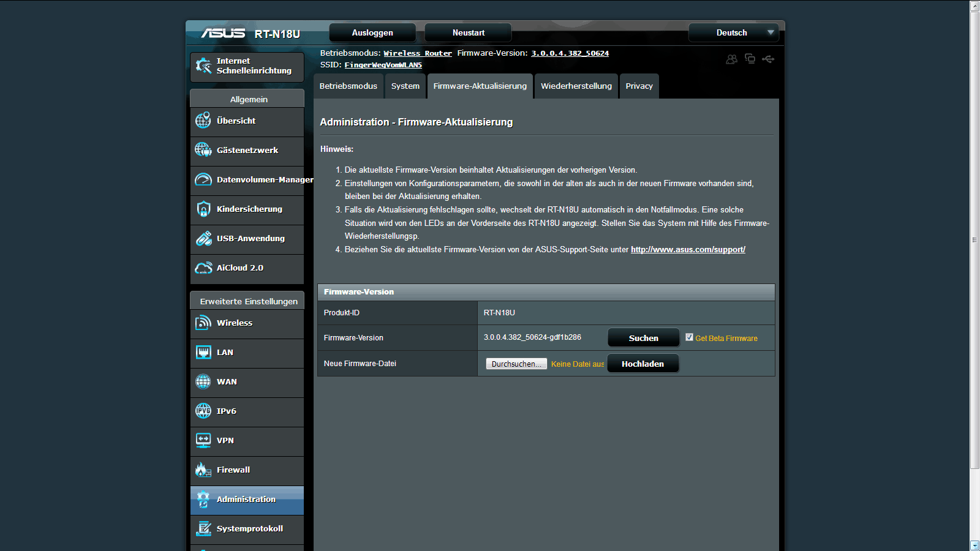Open the AiCloud 2.0 menu entry
Viewport: 980px width, 551px height.
pyautogui.click(x=247, y=268)
